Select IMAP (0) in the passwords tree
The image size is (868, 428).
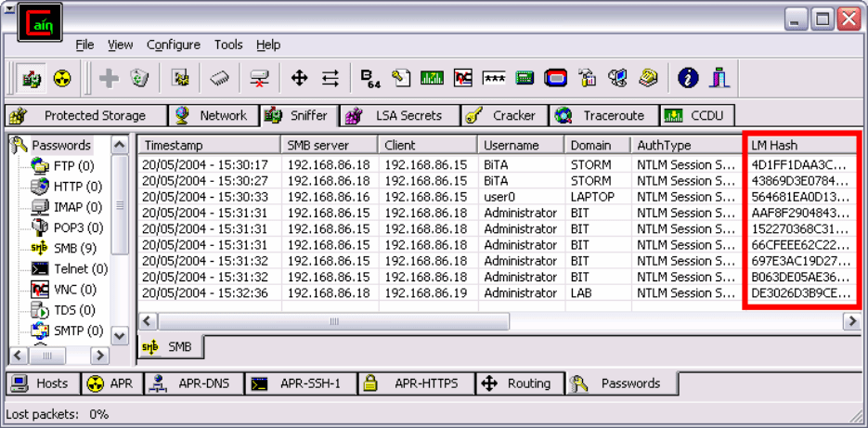(77, 207)
